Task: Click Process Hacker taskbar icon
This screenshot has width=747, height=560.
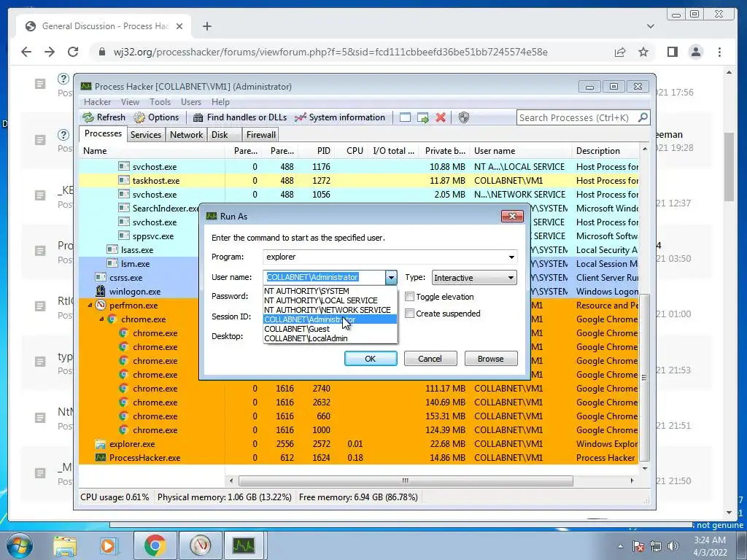Action: [244, 545]
